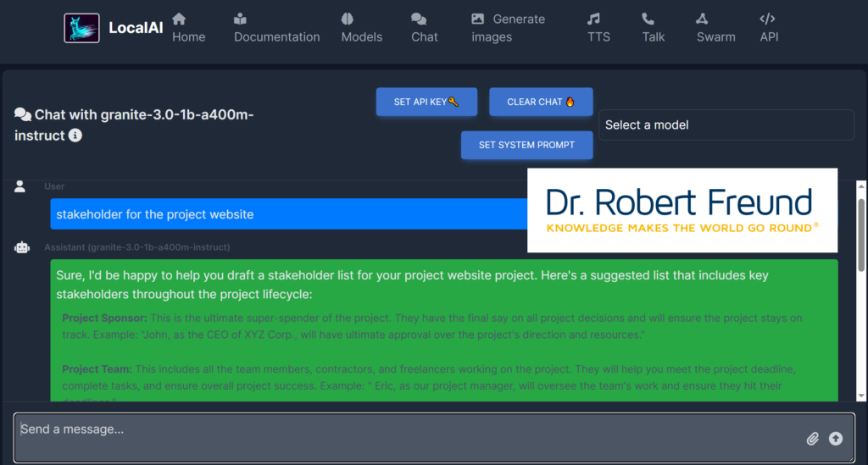
Task: Click the chat vertical scrollbar thumb
Action: 861,235
